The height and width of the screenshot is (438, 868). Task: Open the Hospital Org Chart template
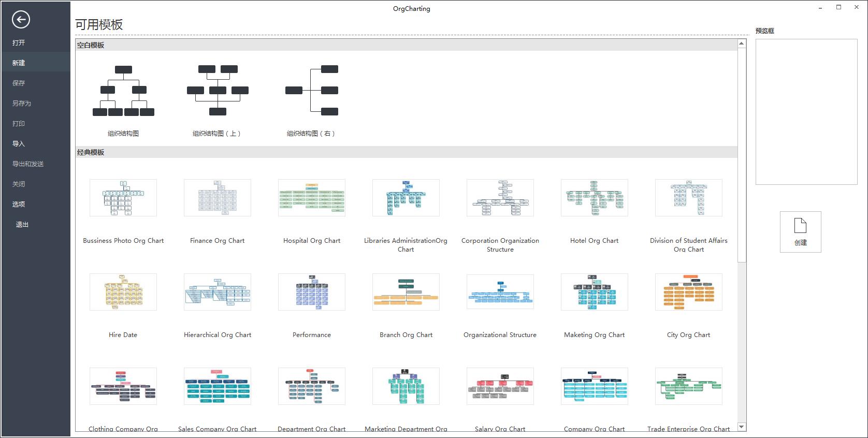pos(312,198)
